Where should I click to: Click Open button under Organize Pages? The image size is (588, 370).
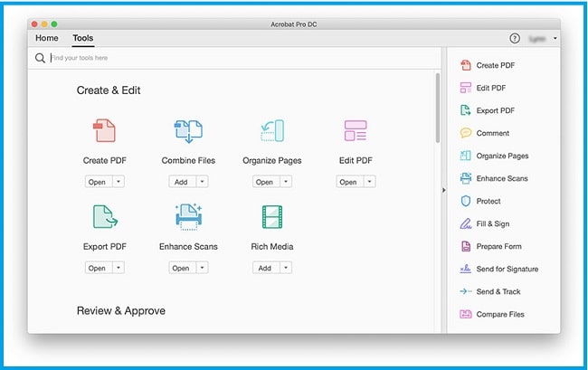point(266,182)
